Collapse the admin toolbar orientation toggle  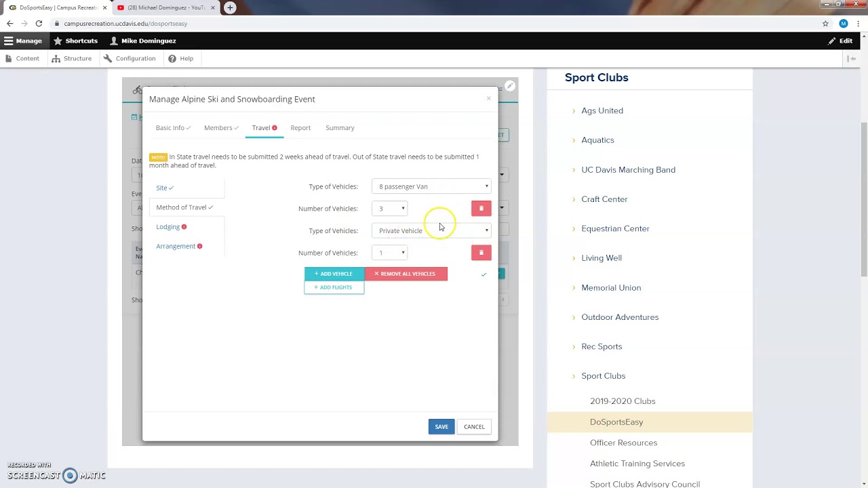(852, 58)
